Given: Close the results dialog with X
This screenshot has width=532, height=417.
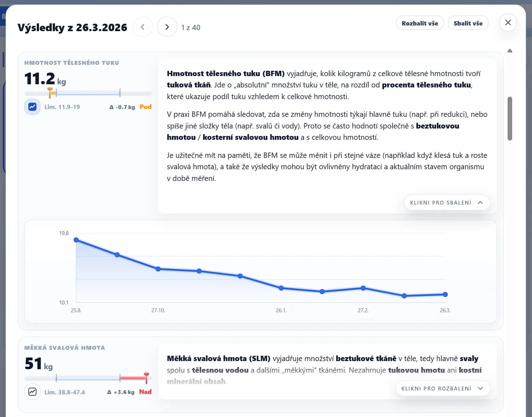Looking at the screenshot, I should pyautogui.click(x=508, y=23).
